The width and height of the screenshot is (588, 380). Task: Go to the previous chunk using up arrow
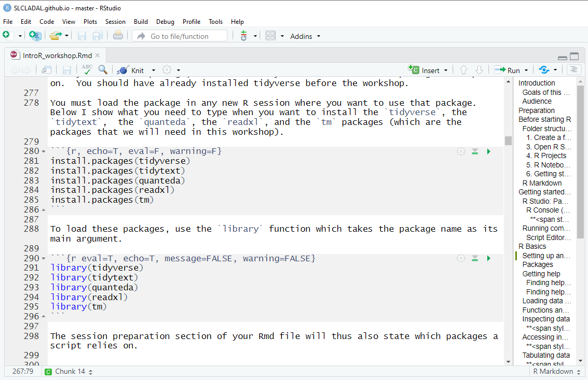tap(463, 70)
